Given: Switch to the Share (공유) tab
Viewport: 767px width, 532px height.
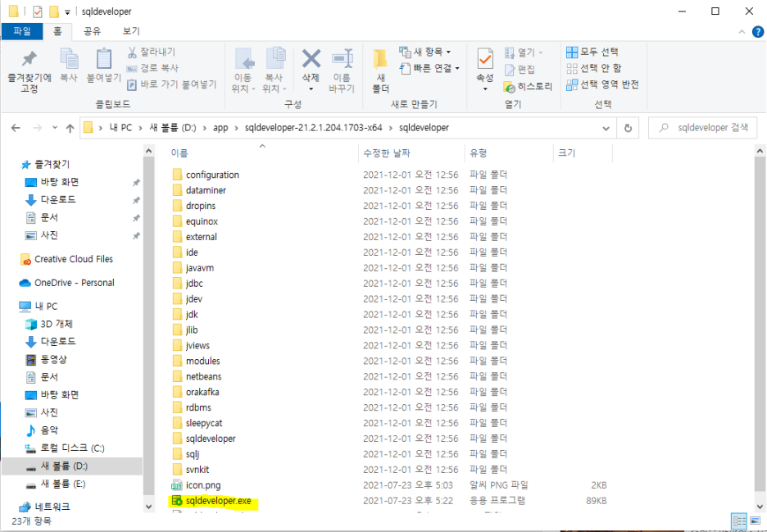Looking at the screenshot, I should click(x=92, y=31).
